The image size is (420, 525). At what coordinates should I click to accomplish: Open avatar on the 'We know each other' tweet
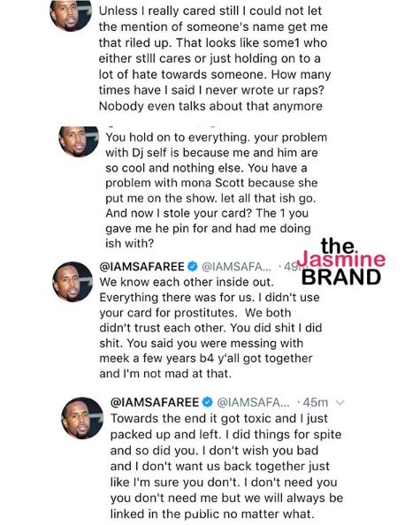coord(73,282)
